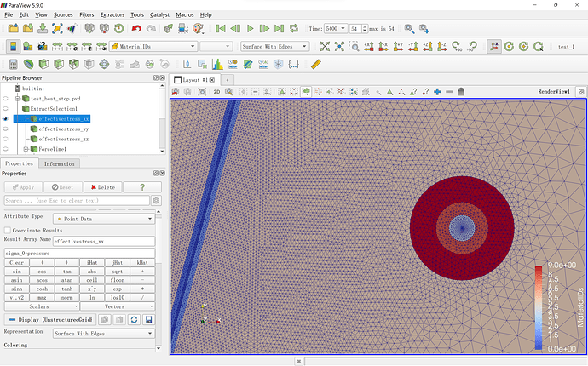Viewport: 588px width, 366px height.
Task: Click the MaterialIDs color legend bar
Action: tap(539, 306)
